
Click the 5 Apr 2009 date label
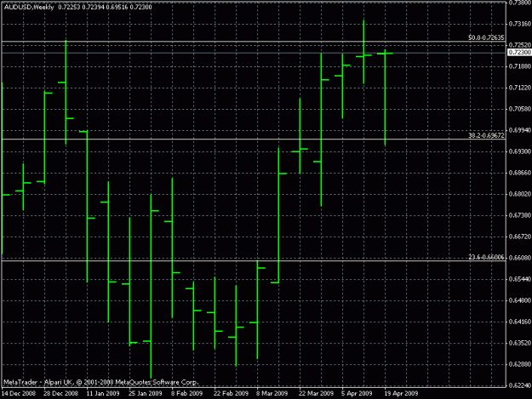pos(357,393)
